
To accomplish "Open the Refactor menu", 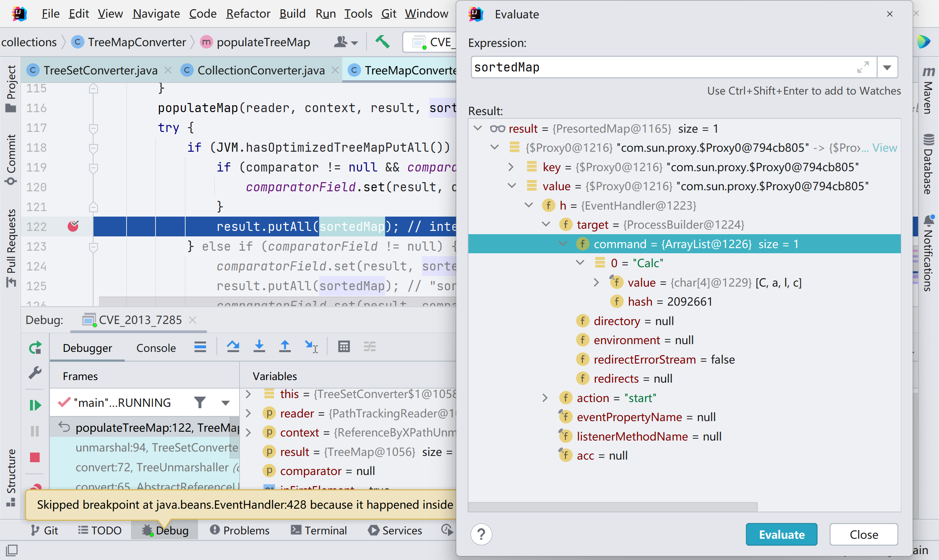I will click(x=248, y=14).
